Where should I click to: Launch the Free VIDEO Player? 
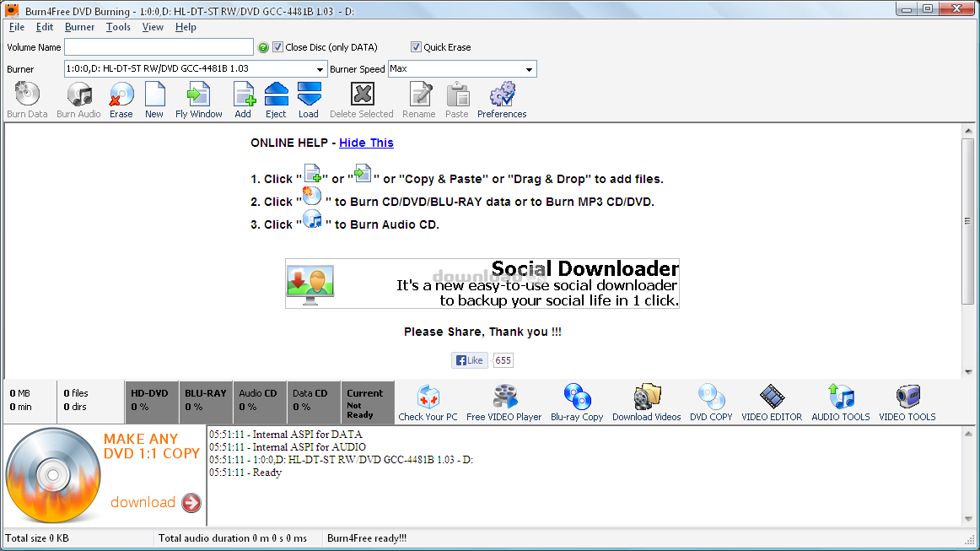point(504,397)
